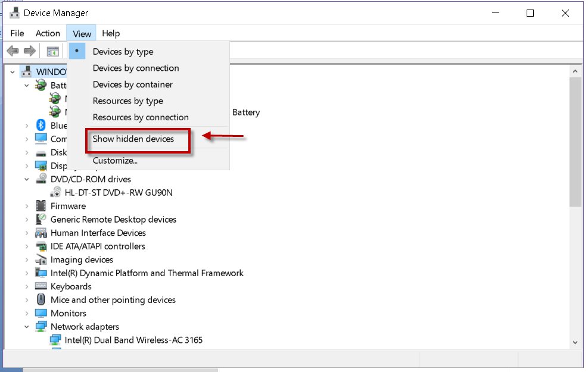588x372 pixels.
Task: Collapse the Network adapters category
Action: [27, 327]
